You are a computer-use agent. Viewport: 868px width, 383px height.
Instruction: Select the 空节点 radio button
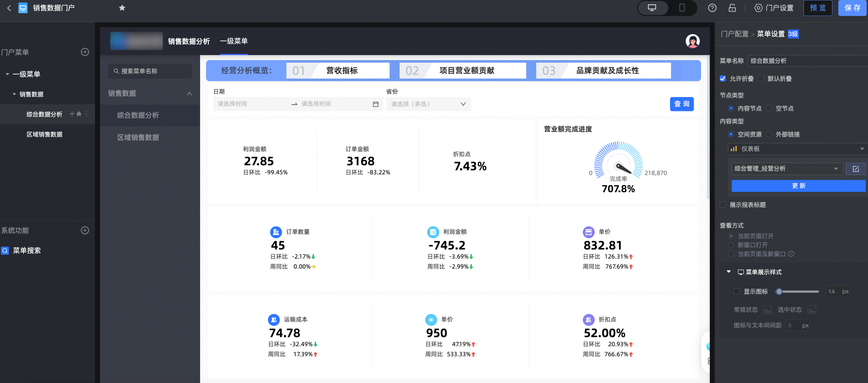(x=769, y=108)
